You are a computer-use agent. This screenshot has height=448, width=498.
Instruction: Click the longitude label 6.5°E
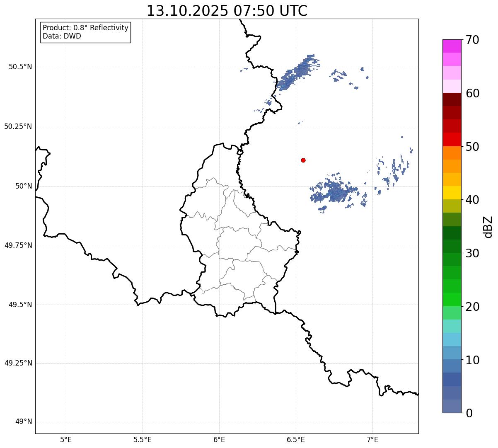tap(296, 439)
